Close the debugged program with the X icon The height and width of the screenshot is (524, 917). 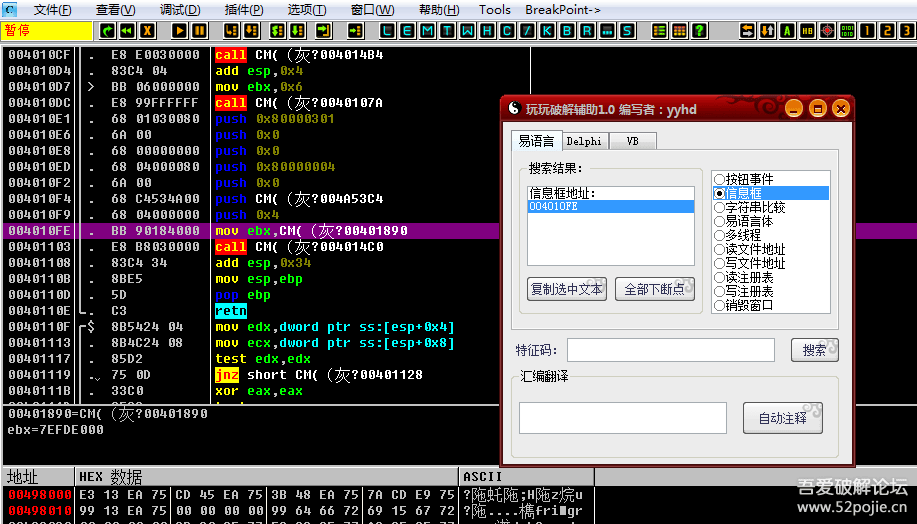point(147,30)
